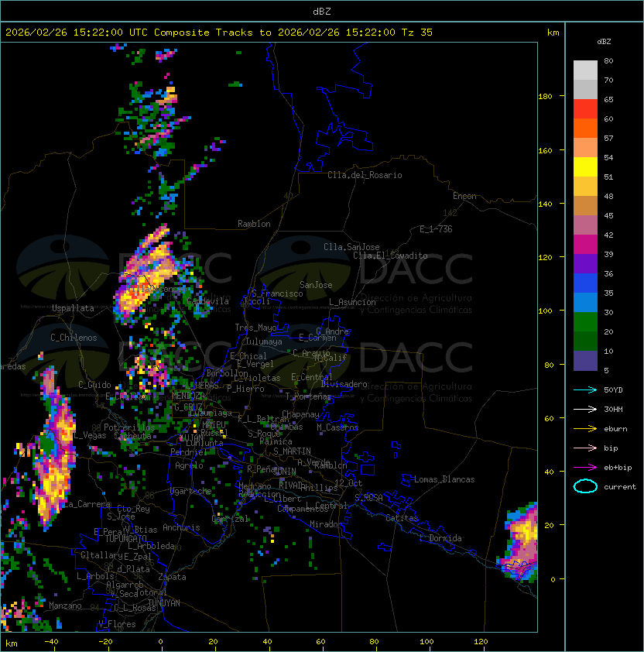644x652 pixels.
Task: Click the 'Tz 35' header value
Action: (x=417, y=33)
